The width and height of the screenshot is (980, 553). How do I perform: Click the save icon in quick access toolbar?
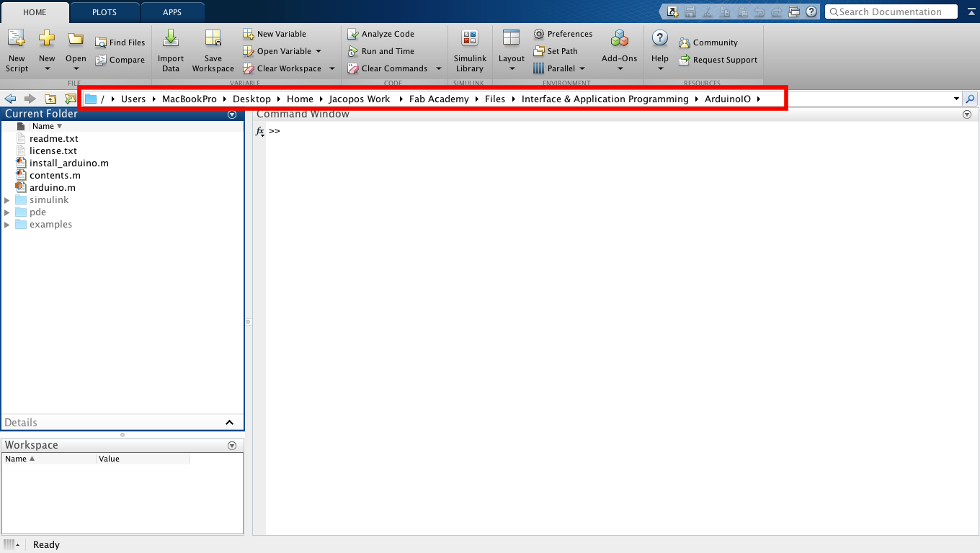point(690,12)
